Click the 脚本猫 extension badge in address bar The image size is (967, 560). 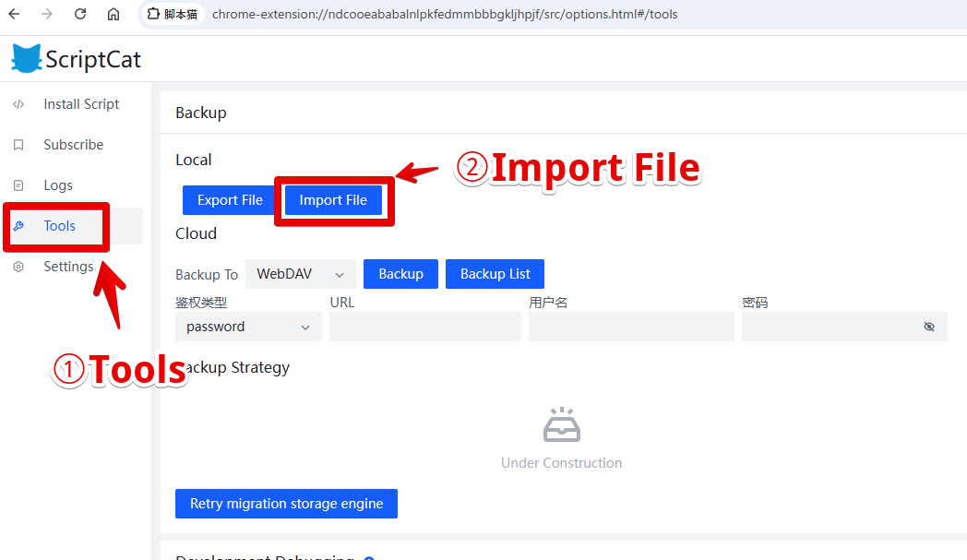(x=173, y=14)
